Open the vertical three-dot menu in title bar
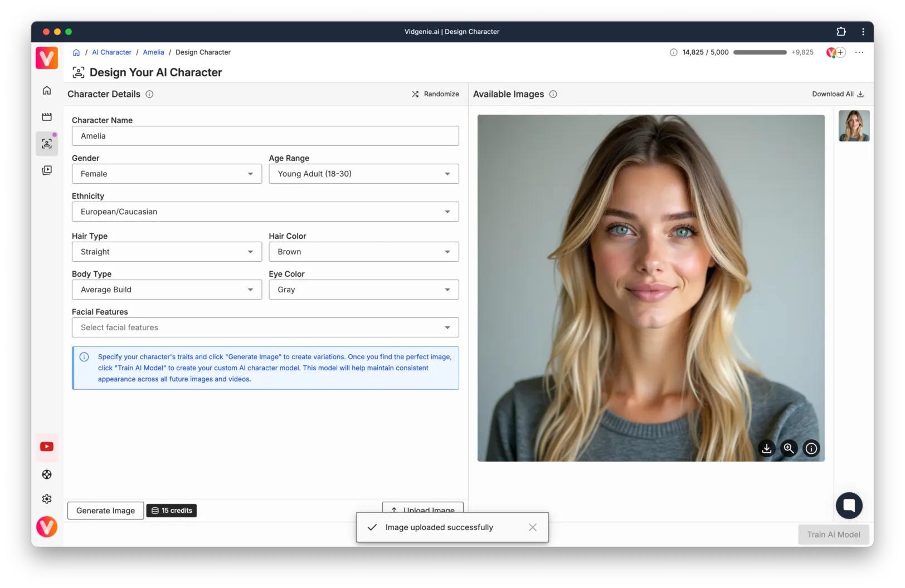 coord(863,32)
